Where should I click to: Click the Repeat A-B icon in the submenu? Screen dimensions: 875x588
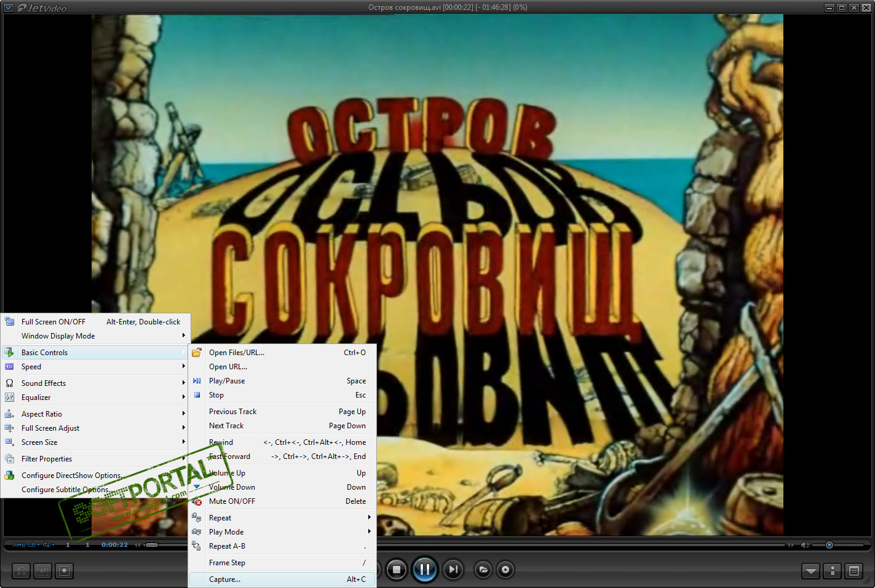click(197, 546)
